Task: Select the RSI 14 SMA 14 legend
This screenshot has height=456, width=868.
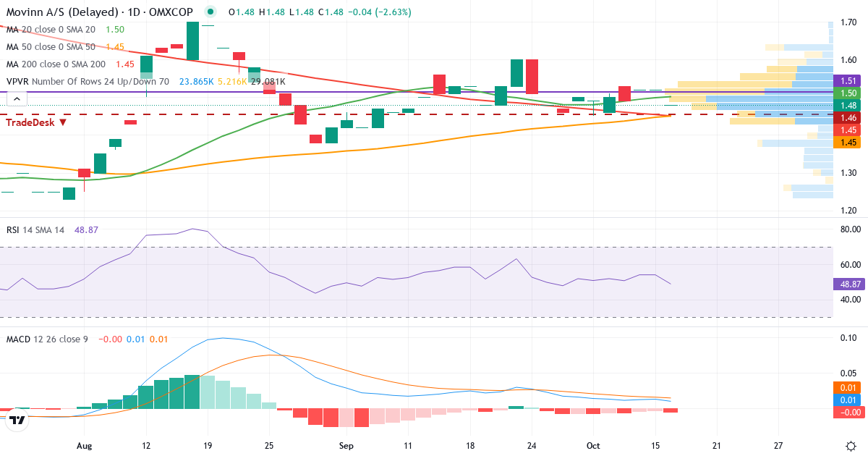Action: point(35,229)
